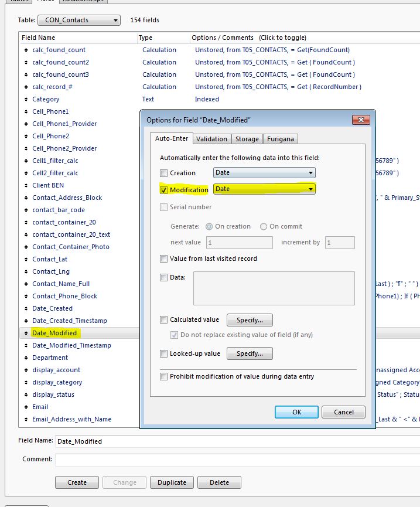Sort by the Field Name column header
The height and width of the screenshot is (507, 420).
click(77, 38)
